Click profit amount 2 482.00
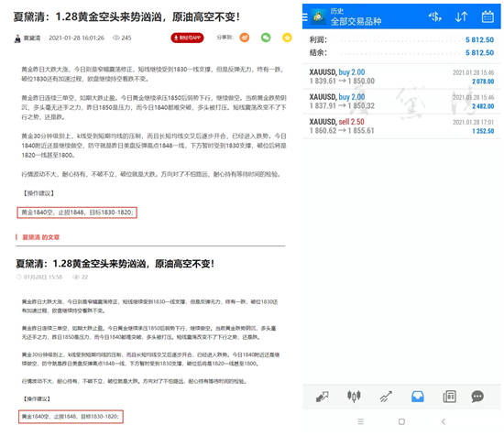The width and height of the screenshot is (504, 436). tap(483, 106)
